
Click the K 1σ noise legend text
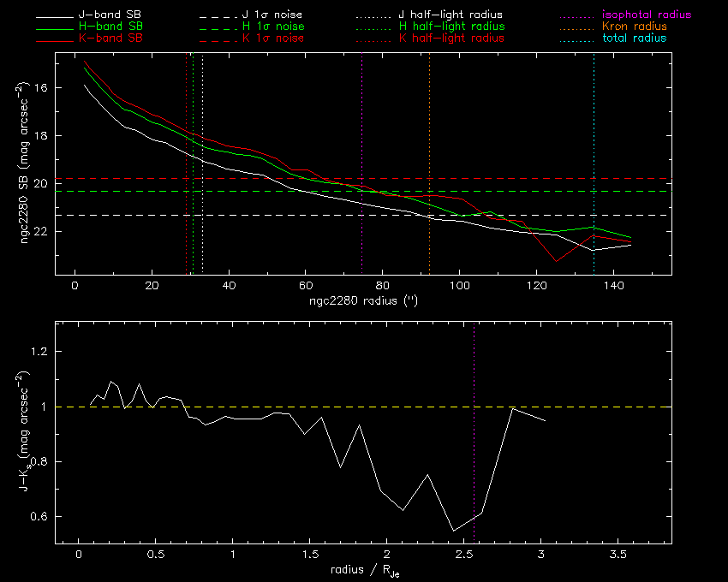[x=272, y=39]
